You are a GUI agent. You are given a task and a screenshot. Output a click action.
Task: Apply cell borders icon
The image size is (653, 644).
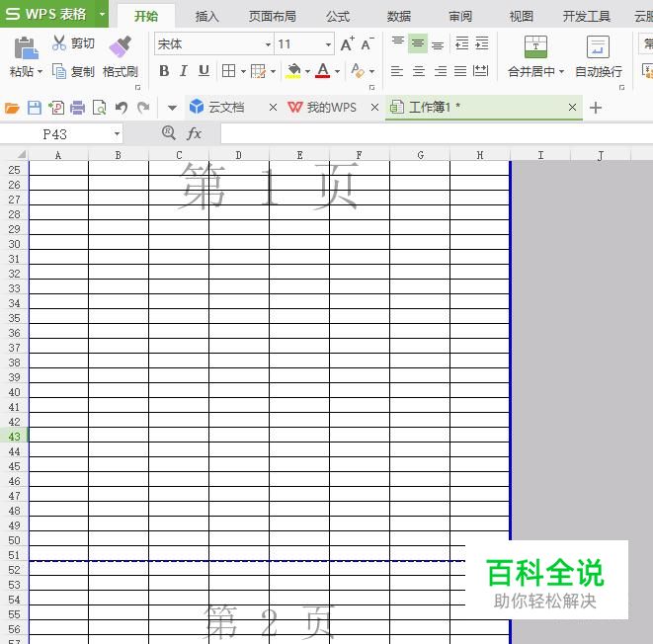tap(228, 71)
